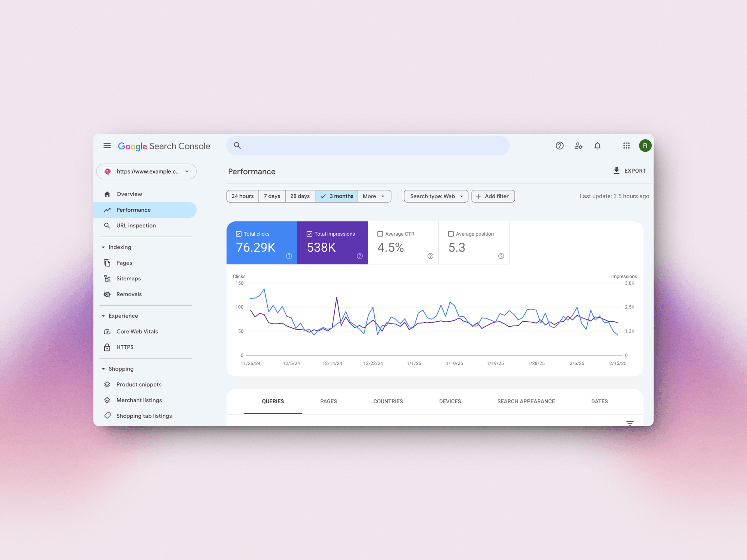Click the search magnifier icon in URL bar

tap(237, 145)
